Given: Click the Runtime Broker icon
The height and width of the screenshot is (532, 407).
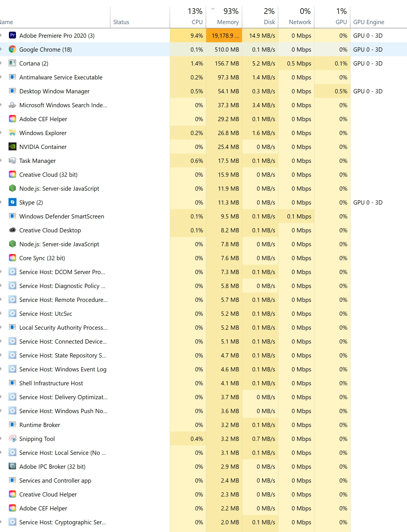Looking at the screenshot, I should point(12,424).
